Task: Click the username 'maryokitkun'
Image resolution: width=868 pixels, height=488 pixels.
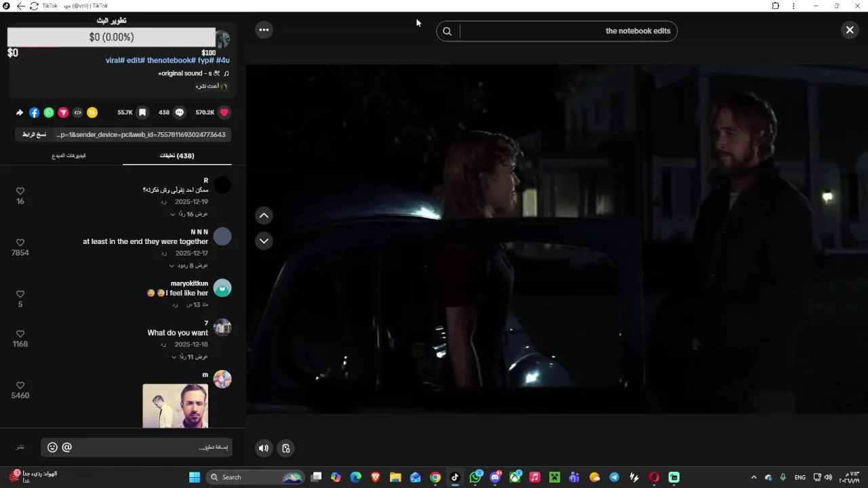Action: coord(189,283)
